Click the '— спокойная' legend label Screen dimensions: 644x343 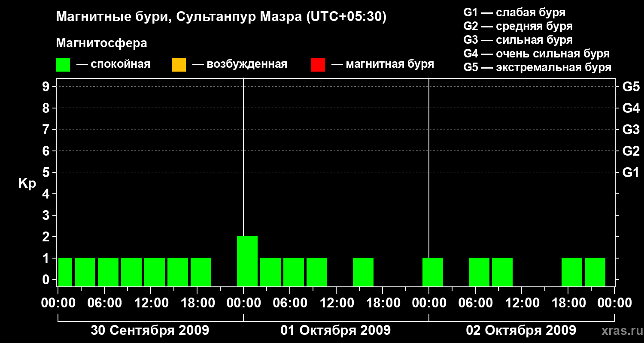(113, 65)
